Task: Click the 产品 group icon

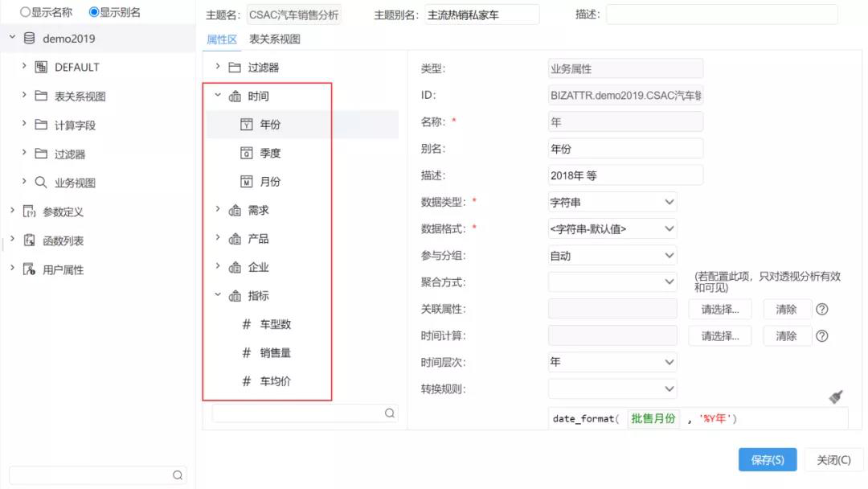Action: pyautogui.click(x=235, y=239)
